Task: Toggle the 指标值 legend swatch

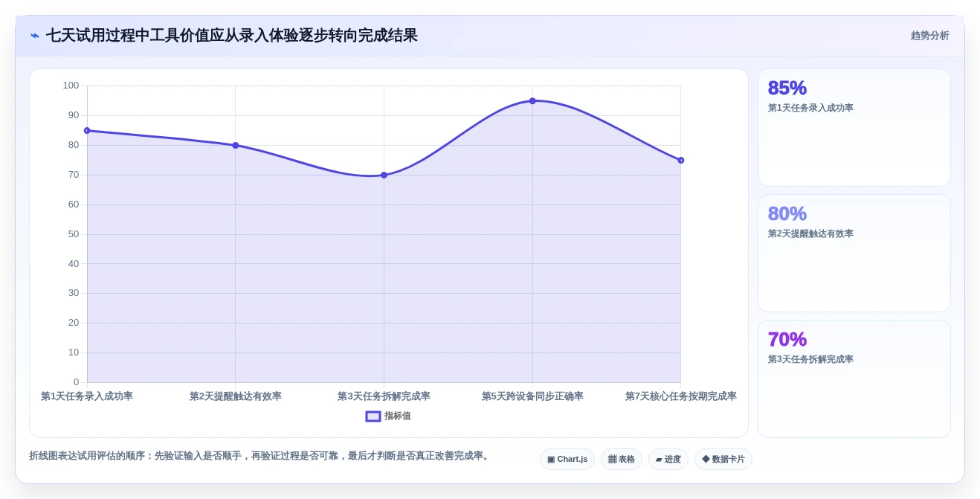Action: click(373, 416)
